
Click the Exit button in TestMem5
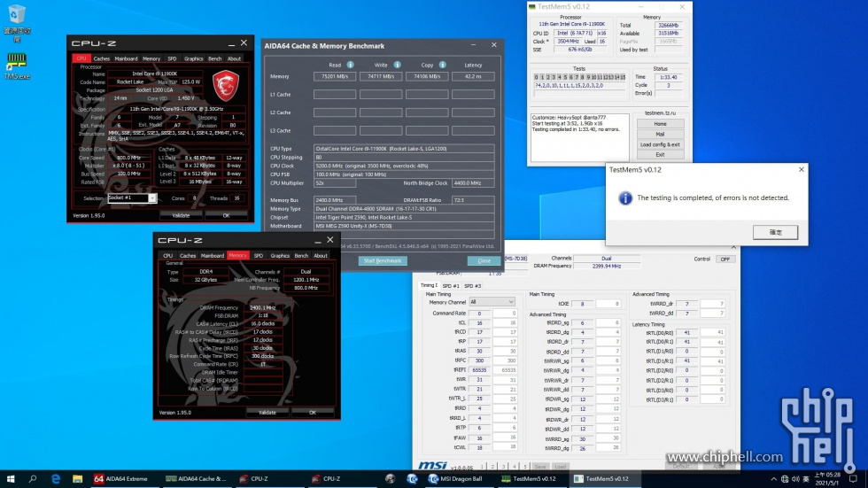660,155
